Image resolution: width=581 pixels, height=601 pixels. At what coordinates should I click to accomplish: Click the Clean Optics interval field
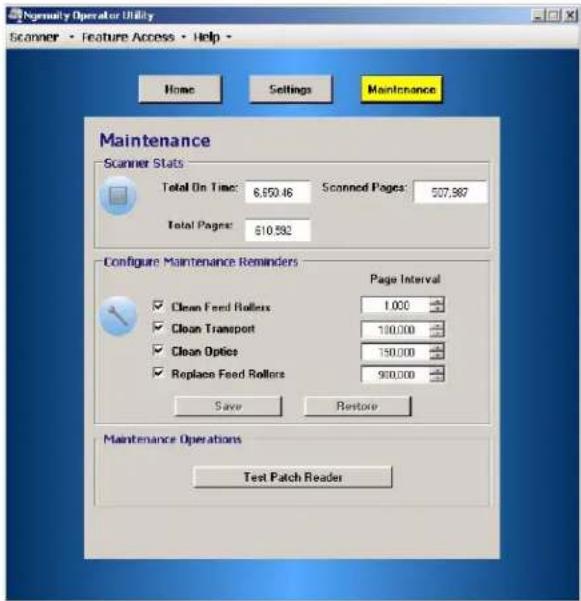396,352
